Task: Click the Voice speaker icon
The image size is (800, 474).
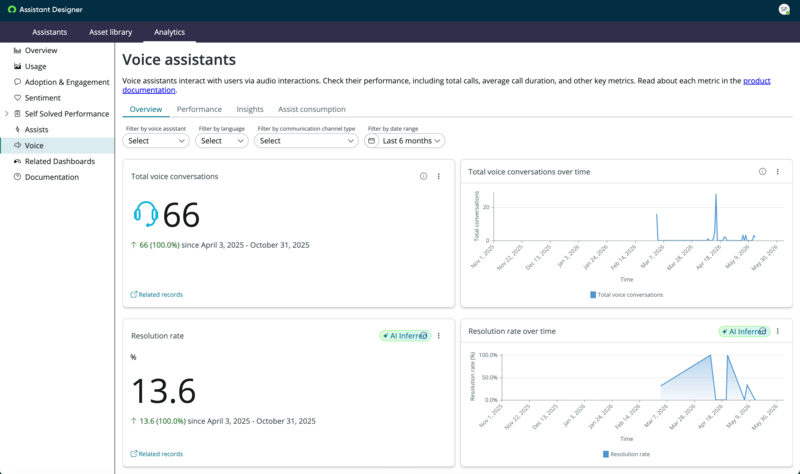Action: click(x=17, y=145)
